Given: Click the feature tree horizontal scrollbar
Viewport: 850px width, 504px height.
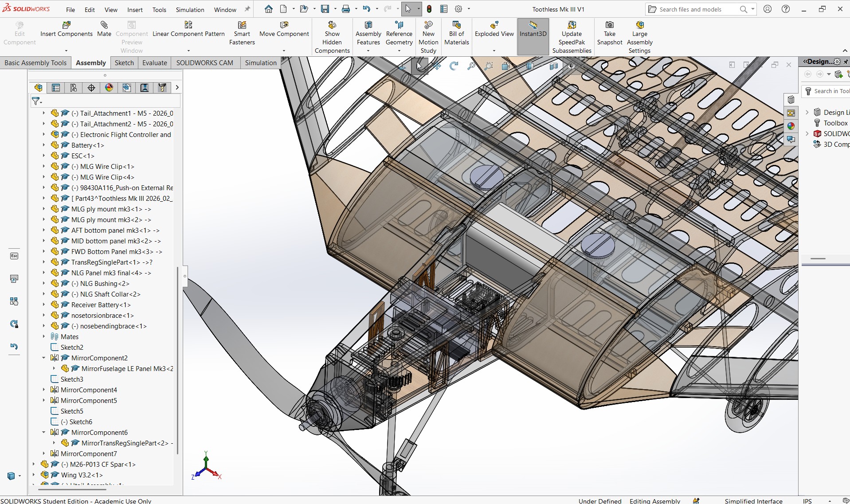Looking at the screenshot, I should 72,489.
